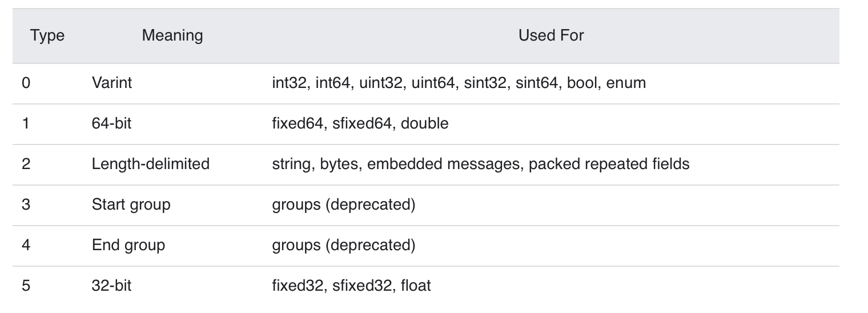This screenshot has height=313, width=868.
Task: Click the type value 2 cell
Action: 26,164
